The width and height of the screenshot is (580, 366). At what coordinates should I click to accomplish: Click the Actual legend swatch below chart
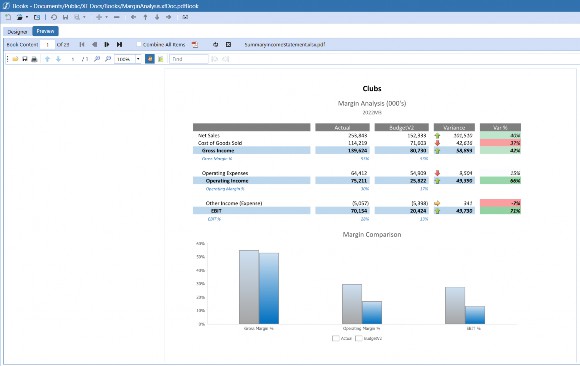tap(336, 339)
